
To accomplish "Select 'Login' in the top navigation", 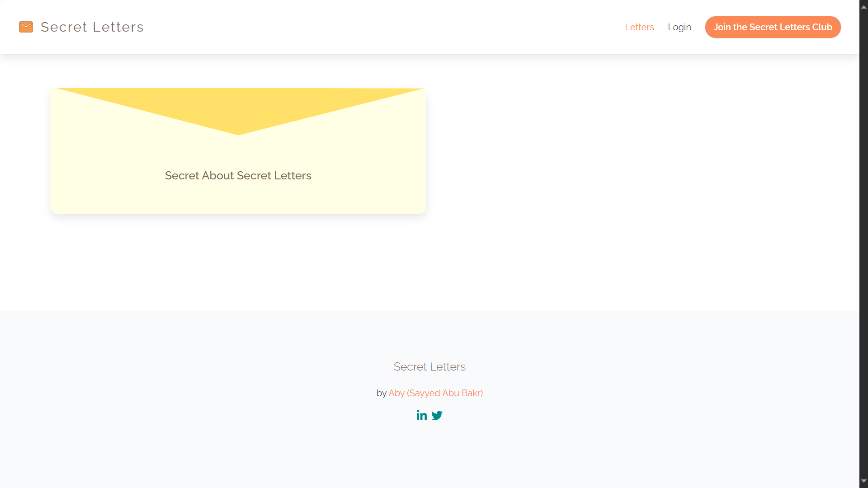I will click(x=679, y=27).
